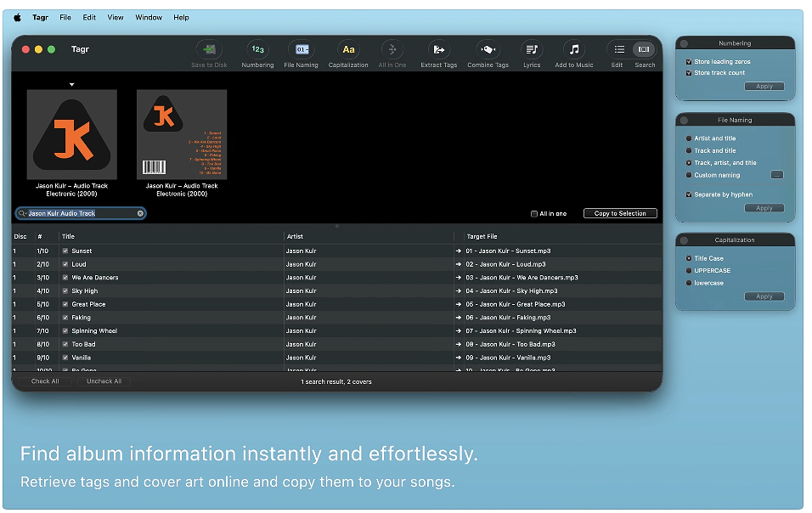Enable the All in one checkbox
This screenshot has height=513, width=812.
pos(534,214)
